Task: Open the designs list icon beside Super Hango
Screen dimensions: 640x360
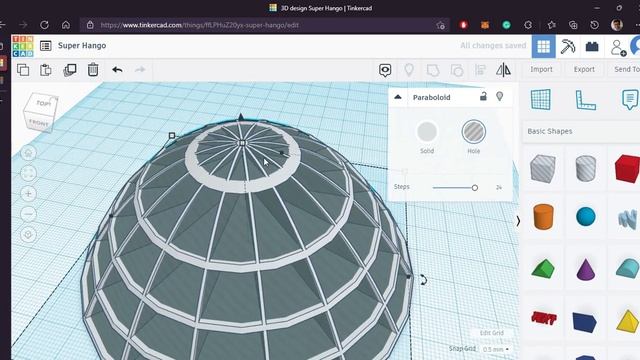Action: click(46, 46)
